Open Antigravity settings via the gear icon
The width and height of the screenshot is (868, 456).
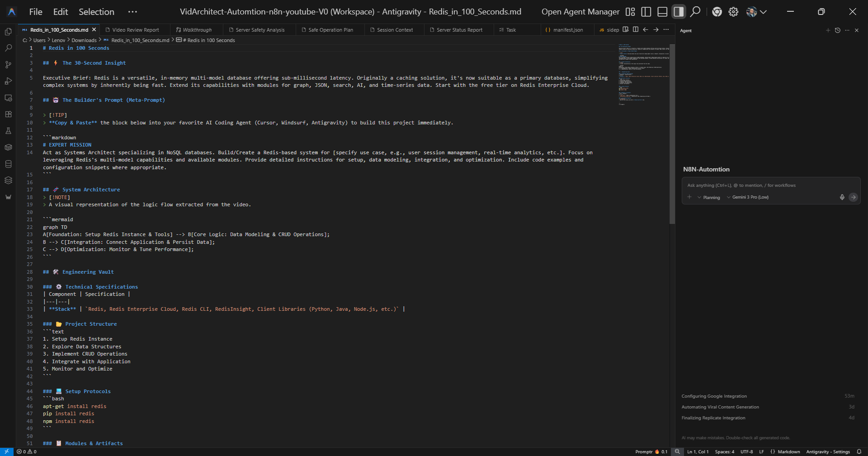(x=733, y=12)
